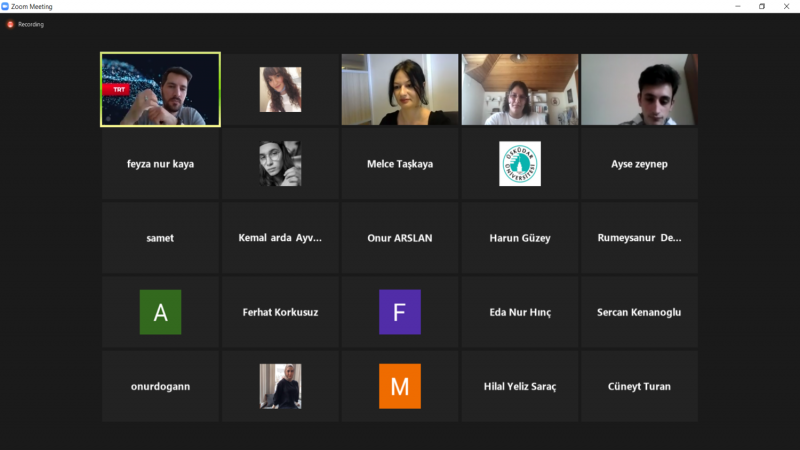The image size is (800, 450).
Task: Click the Cüneyt Turan participant tile
Action: click(x=640, y=386)
